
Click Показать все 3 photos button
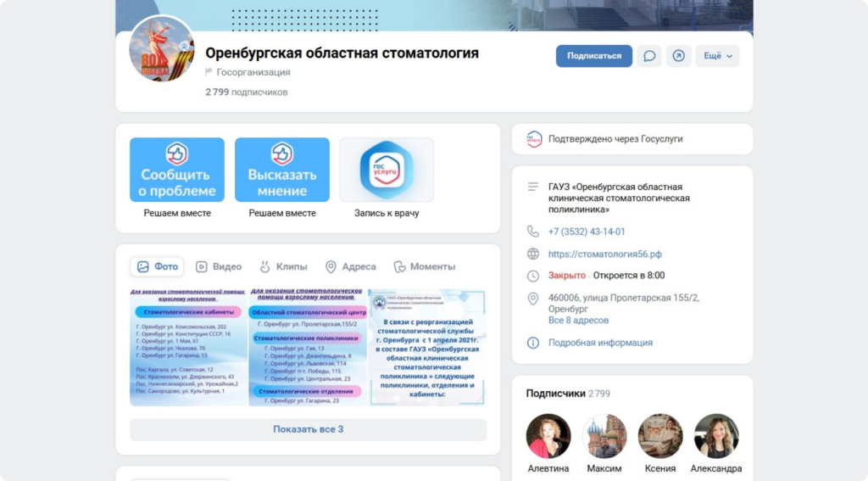click(x=309, y=429)
